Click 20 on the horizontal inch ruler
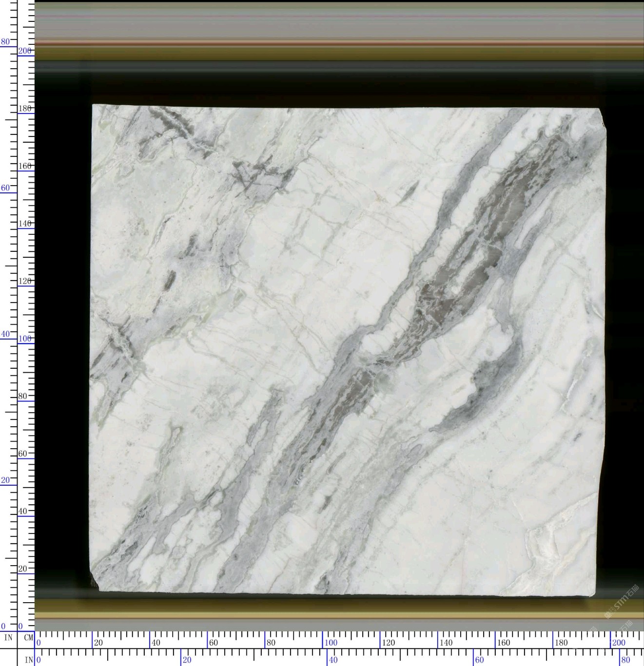644x666 pixels. 187,660
